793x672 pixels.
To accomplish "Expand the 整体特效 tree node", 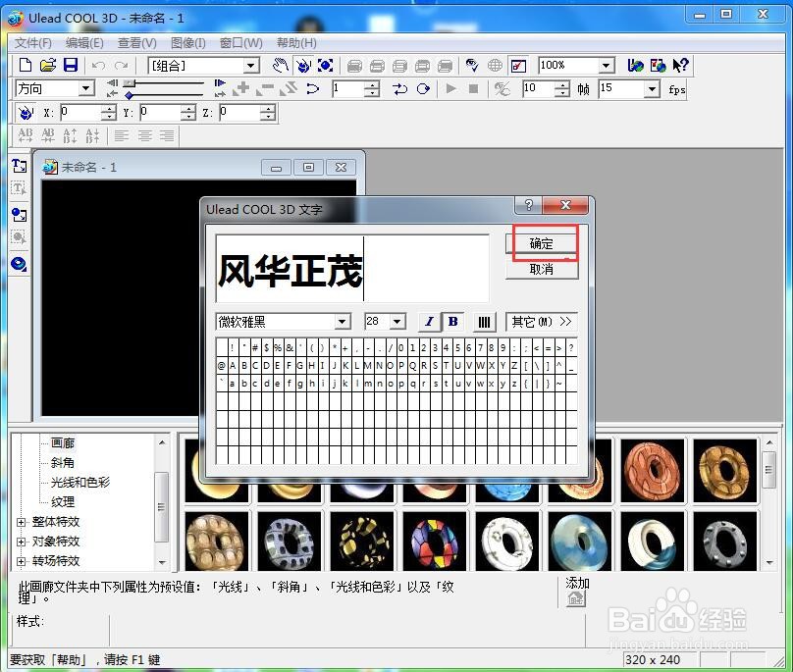I will [x=21, y=522].
